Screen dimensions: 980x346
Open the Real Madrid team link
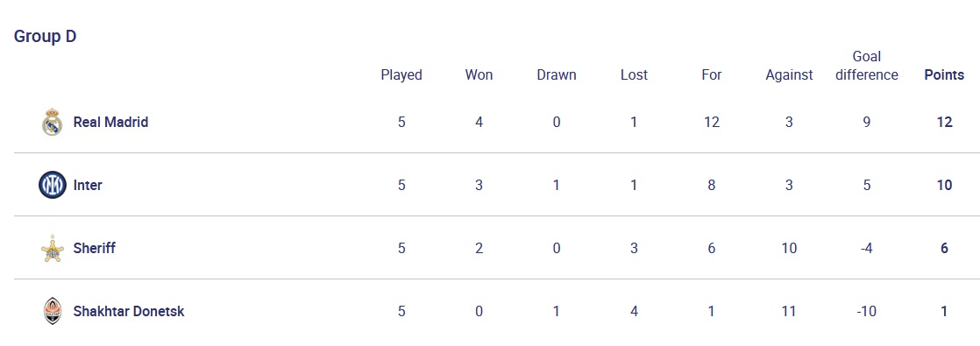pos(110,122)
